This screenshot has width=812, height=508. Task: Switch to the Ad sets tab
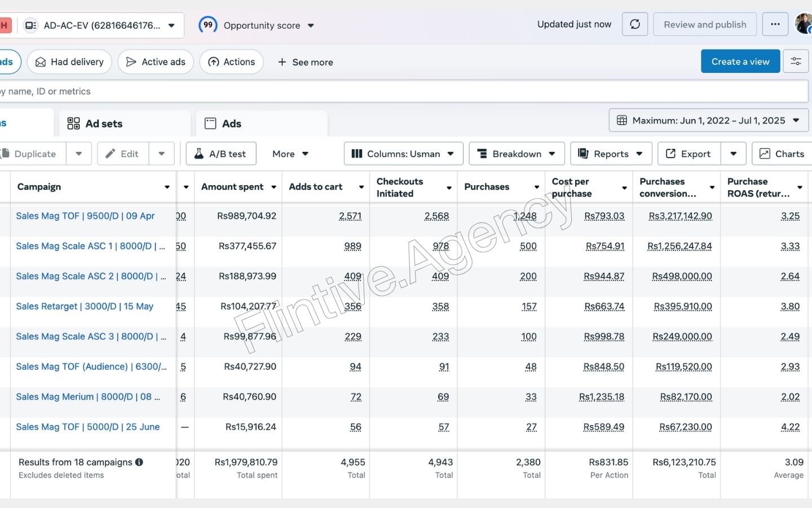tap(95, 124)
